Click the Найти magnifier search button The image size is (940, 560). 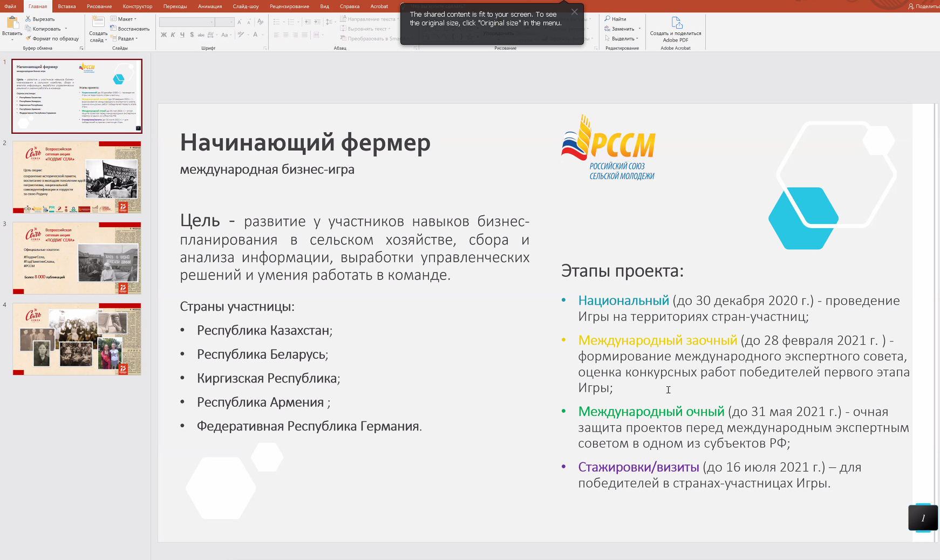click(615, 19)
